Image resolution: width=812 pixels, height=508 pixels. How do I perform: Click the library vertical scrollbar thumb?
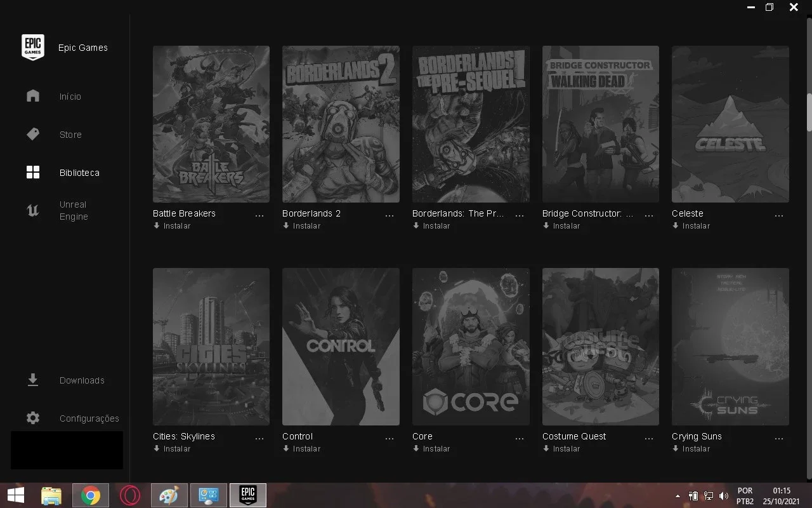809,113
